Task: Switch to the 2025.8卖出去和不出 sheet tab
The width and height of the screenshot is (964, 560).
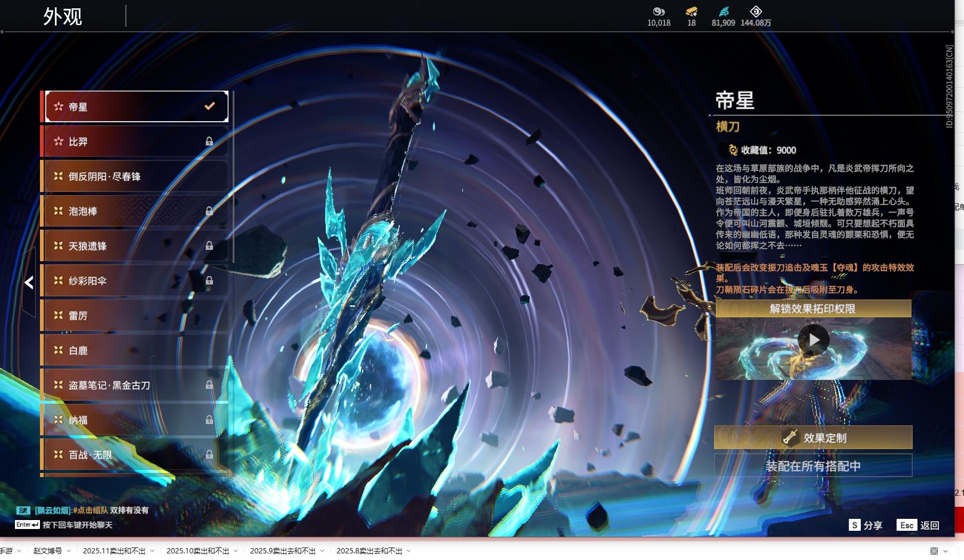Action: 369,551
